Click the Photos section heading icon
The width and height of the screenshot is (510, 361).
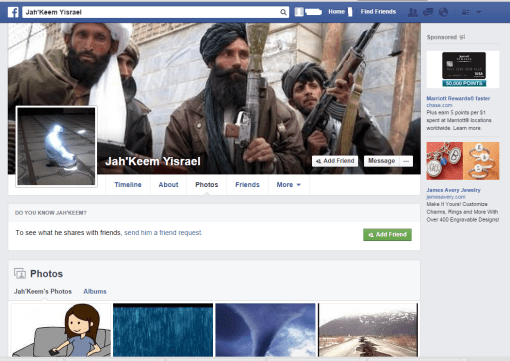tap(20, 273)
